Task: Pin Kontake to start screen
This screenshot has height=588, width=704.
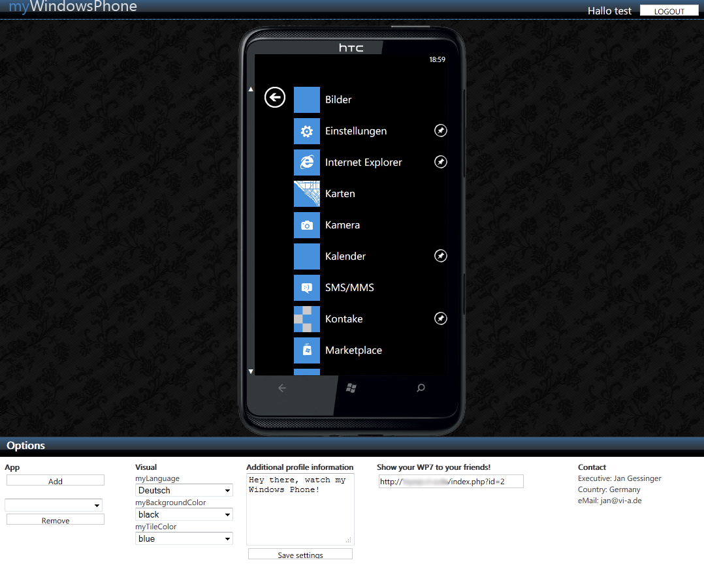Action: [x=440, y=318]
